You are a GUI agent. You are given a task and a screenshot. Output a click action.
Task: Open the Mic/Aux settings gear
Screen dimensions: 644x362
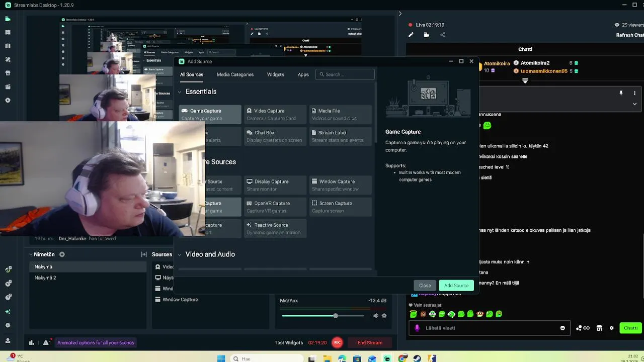click(384, 316)
